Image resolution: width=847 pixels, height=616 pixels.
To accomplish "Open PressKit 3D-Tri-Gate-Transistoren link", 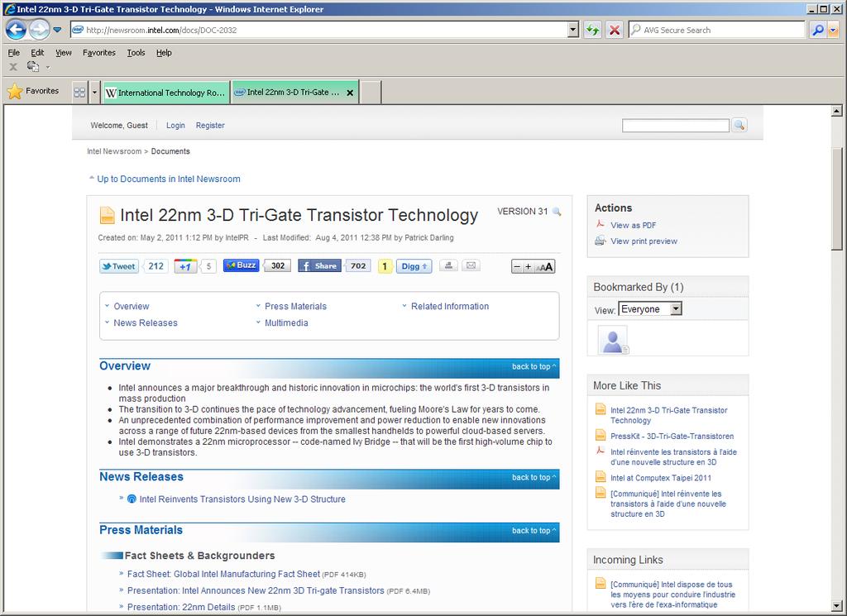I will point(672,437).
